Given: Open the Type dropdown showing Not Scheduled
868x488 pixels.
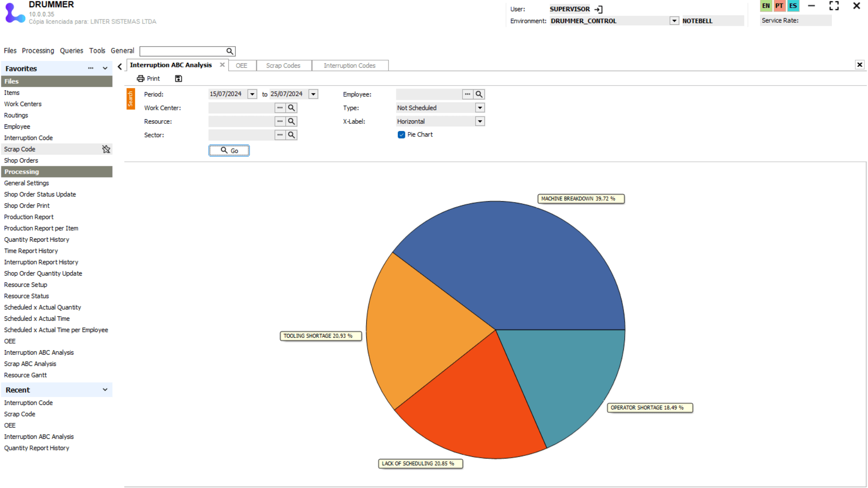Looking at the screenshot, I should (x=480, y=108).
